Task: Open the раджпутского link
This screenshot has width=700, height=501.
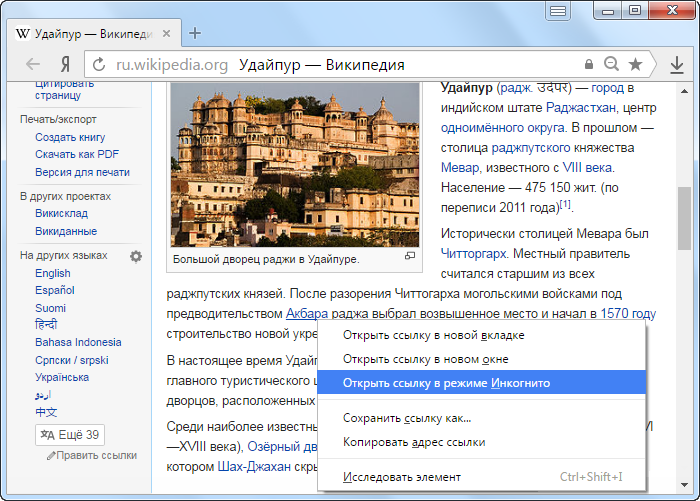Action: coord(531,148)
